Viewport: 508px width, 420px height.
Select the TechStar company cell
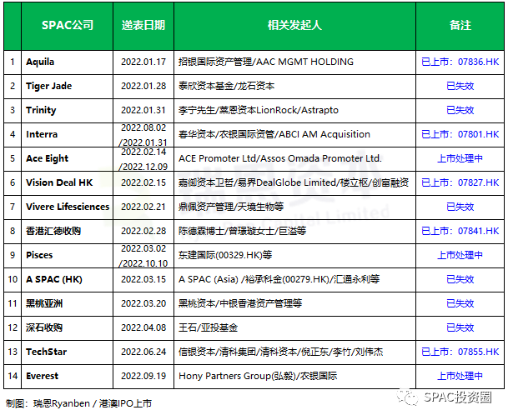(67, 352)
